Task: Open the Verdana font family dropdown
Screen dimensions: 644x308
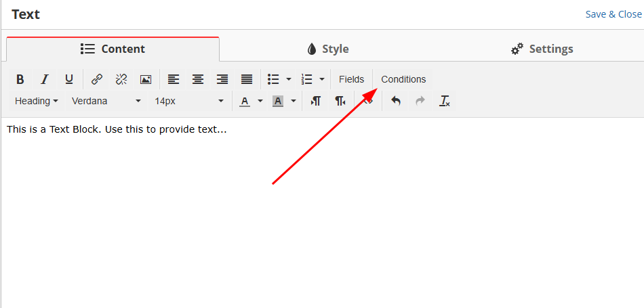Action: [106, 101]
